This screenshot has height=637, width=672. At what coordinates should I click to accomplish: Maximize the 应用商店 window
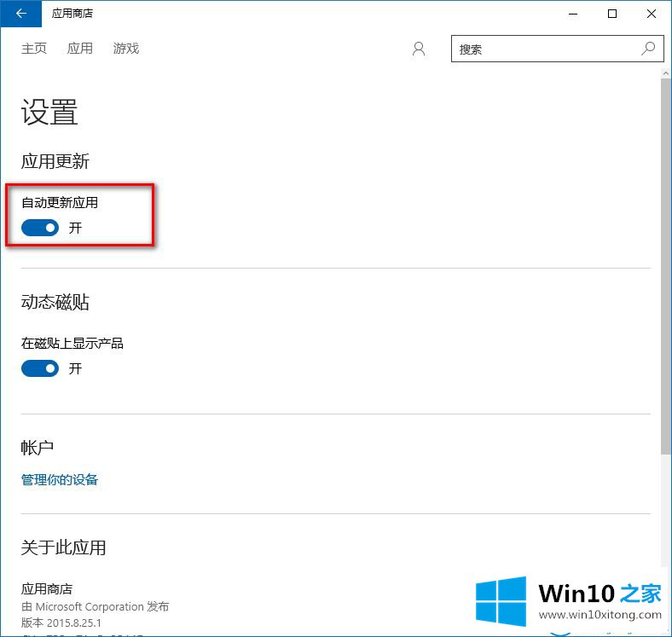pos(612,14)
